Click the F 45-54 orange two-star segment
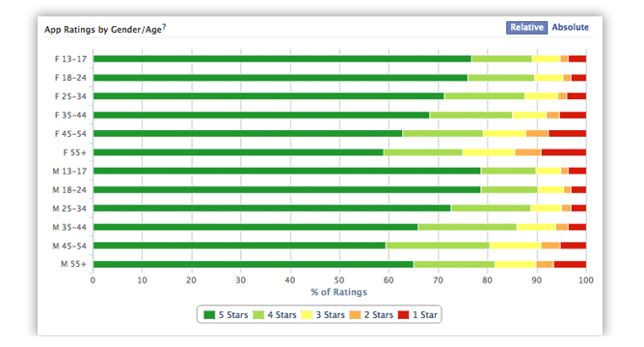Screen dimensions: 644x347 pyautogui.click(x=537, y=133)
